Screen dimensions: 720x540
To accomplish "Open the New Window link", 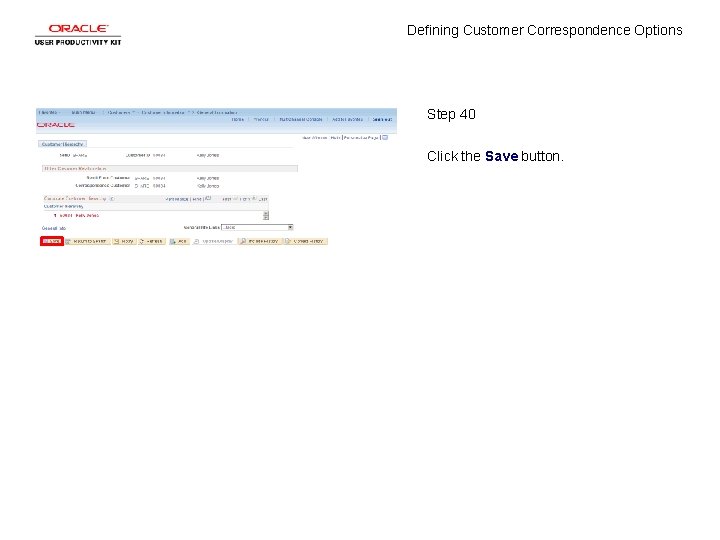I will (x=314, y=138).
